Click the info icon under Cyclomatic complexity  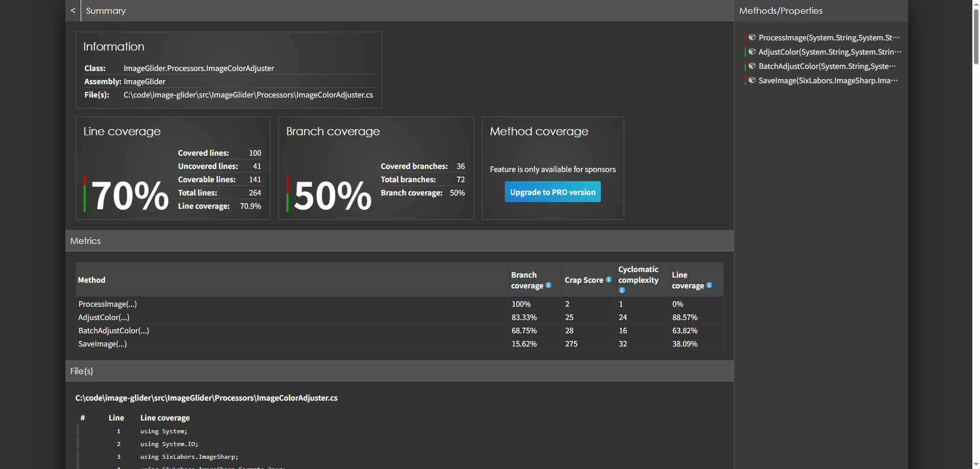(x=622, y=290)
